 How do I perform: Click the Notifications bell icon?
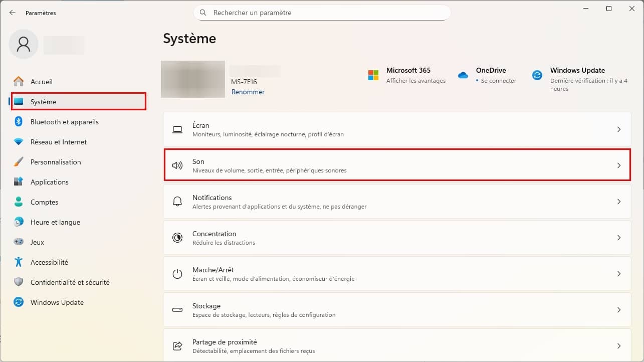point(177,202)
